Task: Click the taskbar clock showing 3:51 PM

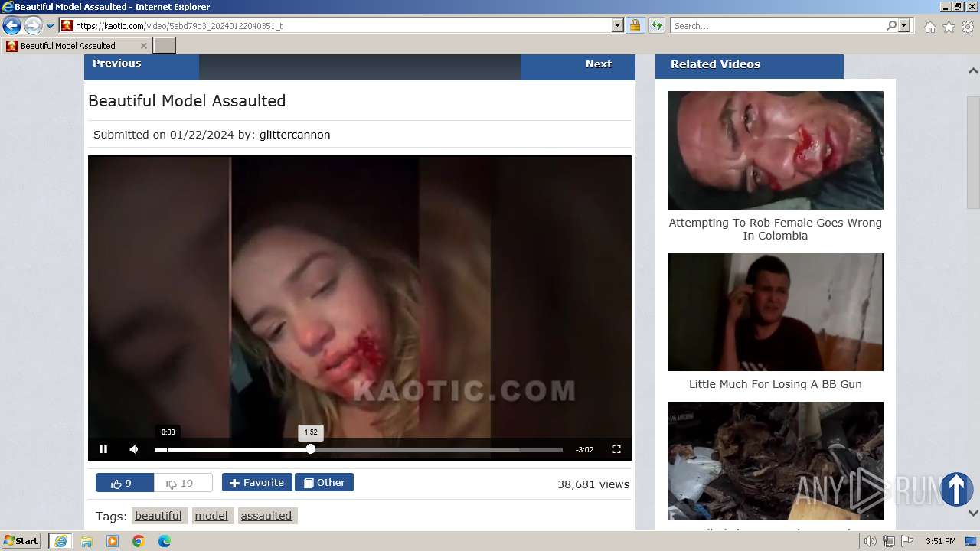Action: [x=940, y=541]
